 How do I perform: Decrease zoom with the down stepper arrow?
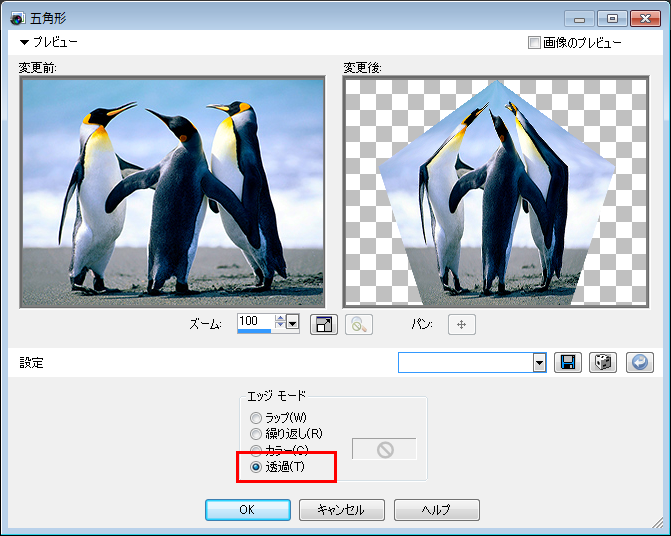[x=280, y=326]
